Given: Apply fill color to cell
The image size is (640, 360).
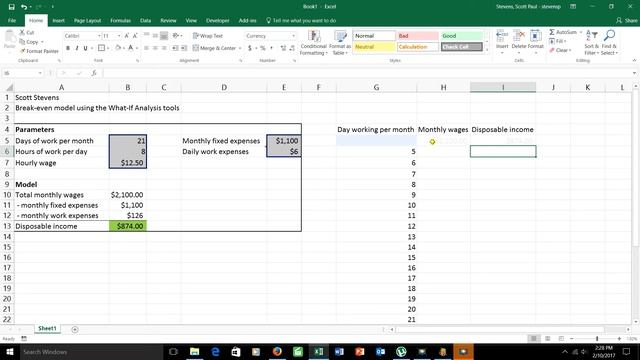Looking at the screenshot, I should [118, 48].
